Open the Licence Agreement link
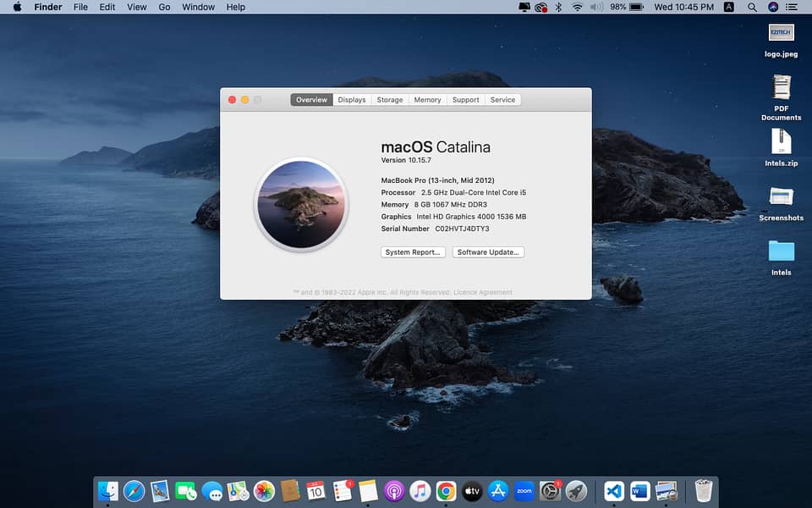Viewport: 812px width, 508px height. pyautogui.click(x=483, y=293)
